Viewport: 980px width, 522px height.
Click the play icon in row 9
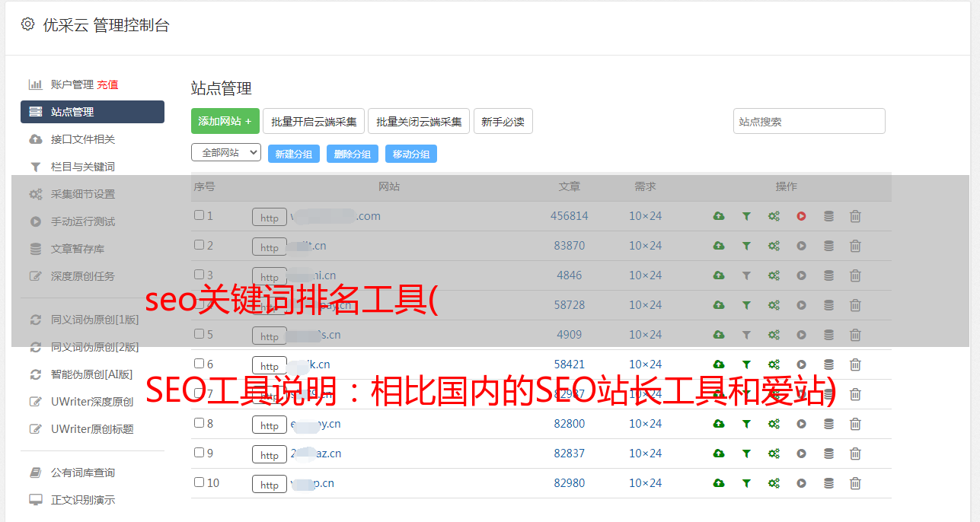point(801,454)
